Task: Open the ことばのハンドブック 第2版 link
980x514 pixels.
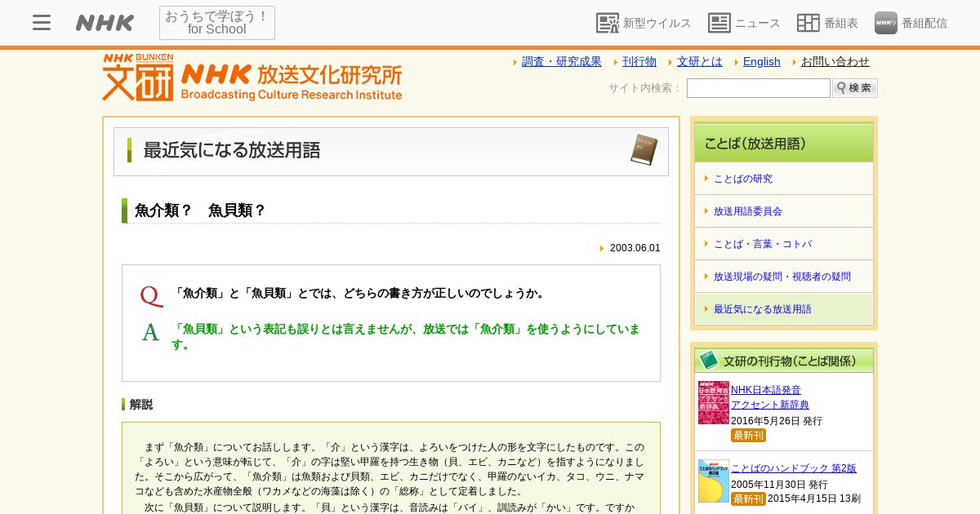Action: click(794, 468)
